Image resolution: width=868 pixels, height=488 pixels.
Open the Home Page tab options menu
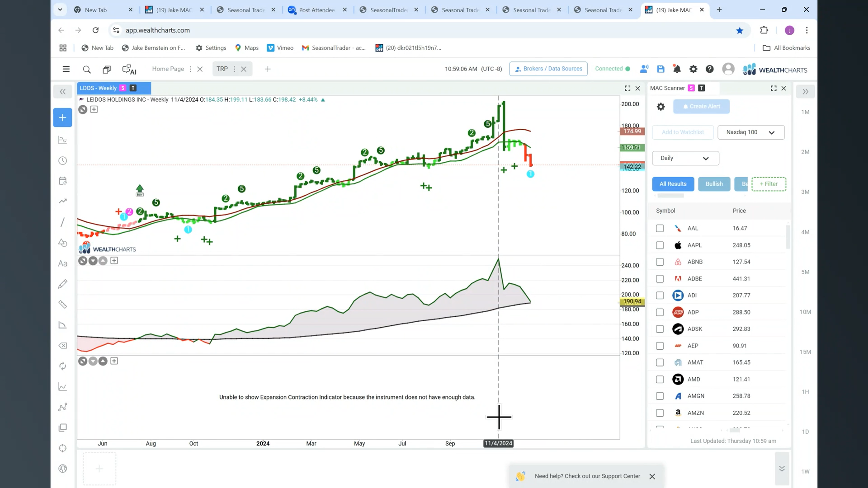pyautogui.click(x=190, y=69)
